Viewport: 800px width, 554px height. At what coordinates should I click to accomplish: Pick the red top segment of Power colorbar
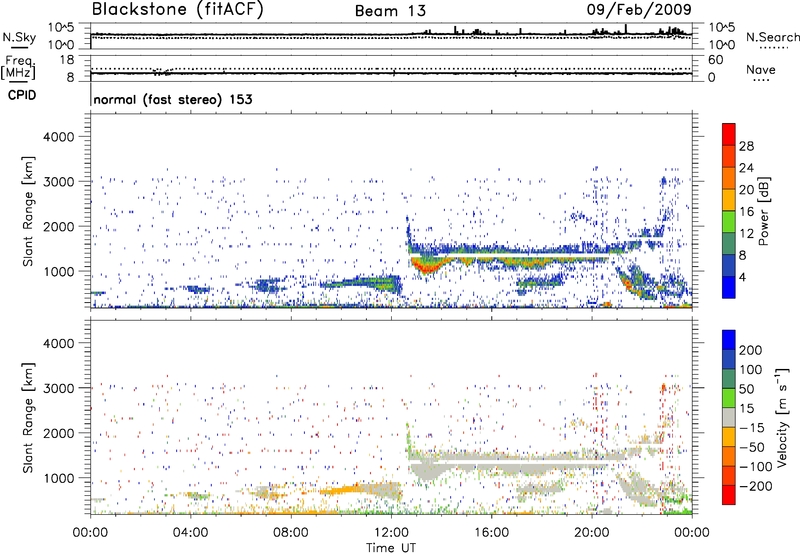729,134
